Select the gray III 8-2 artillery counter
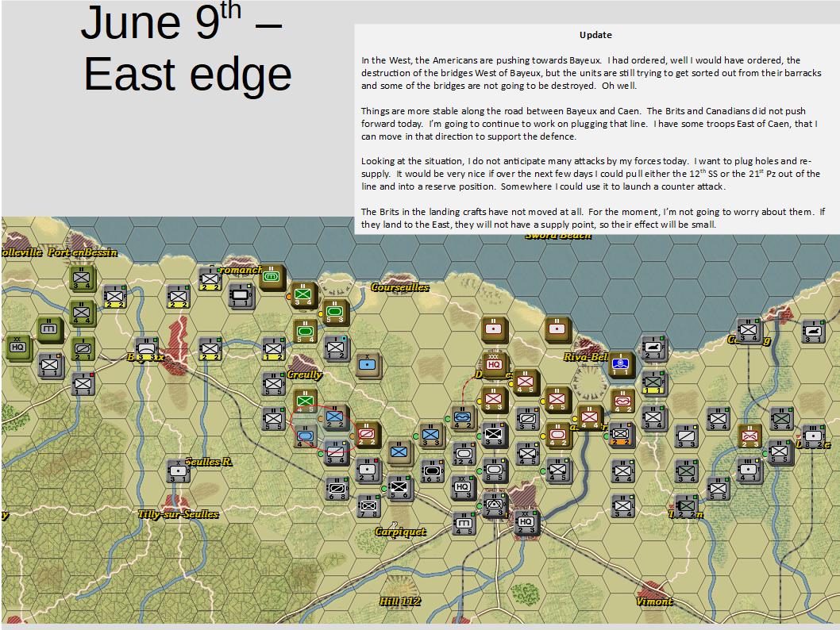Viewport: 840px width, 630px height. [x=814, y=436]
